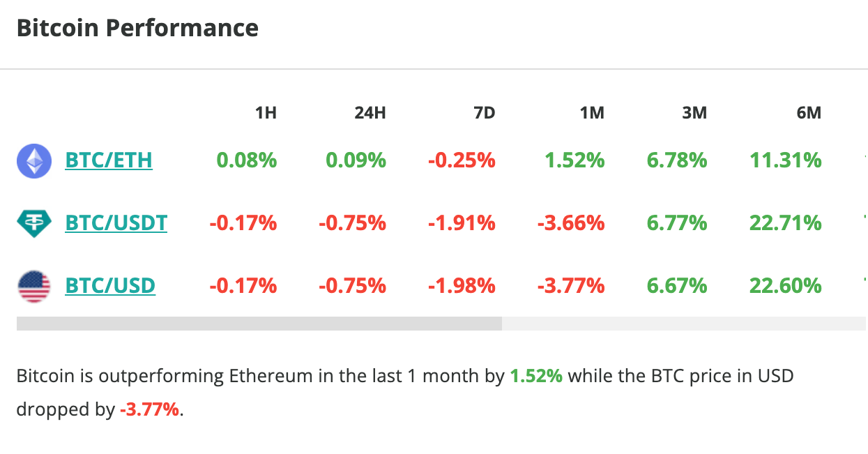This screenshot has width=868, height=454.
Task: Select the 7D column header
Action: [x=485, y=112]
